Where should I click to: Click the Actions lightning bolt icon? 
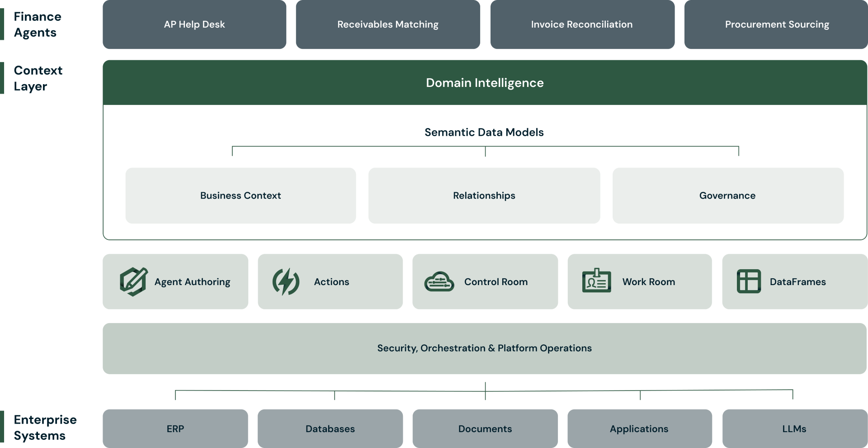pyautogui.click(x=286, y=281)
